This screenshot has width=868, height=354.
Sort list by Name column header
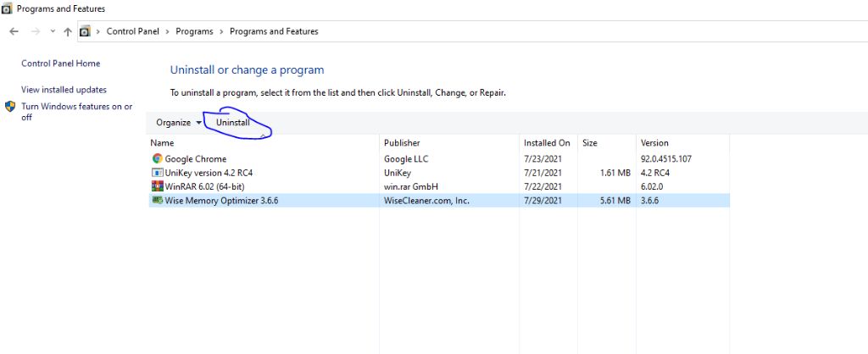point(162,143)
